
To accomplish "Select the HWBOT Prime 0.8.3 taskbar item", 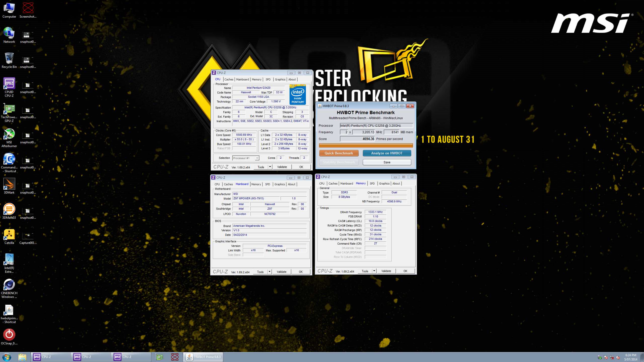I will (x=203, y=357).
